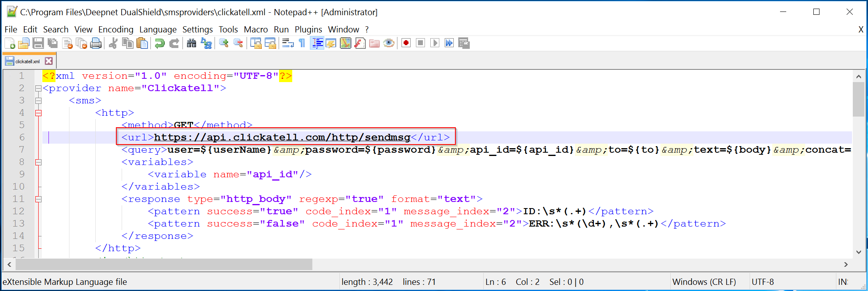Toggle Show All Characters pilcrow icon
868x291 pixels.
click(302, 43)
